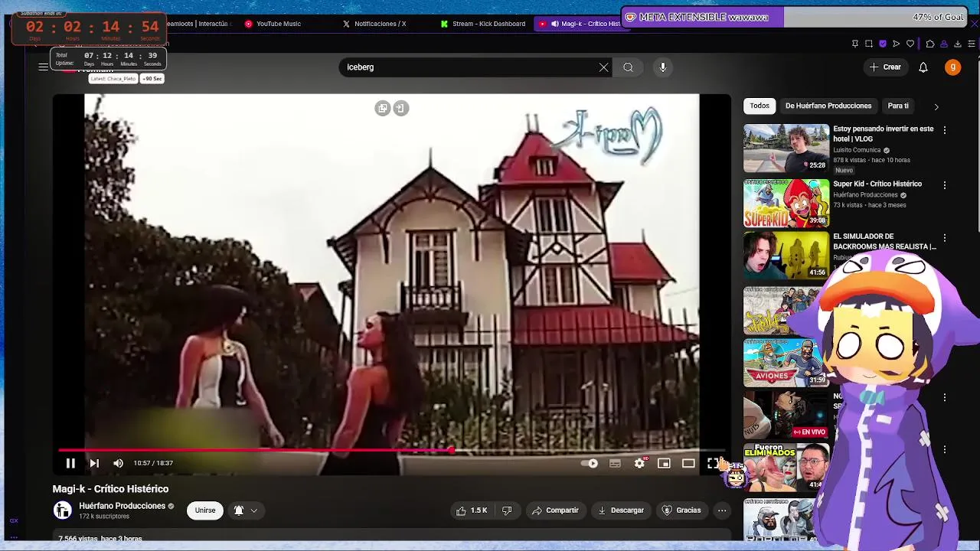Open options menu for Luisito Comunica hotel video
980x551 pixels.
point(945,130)
